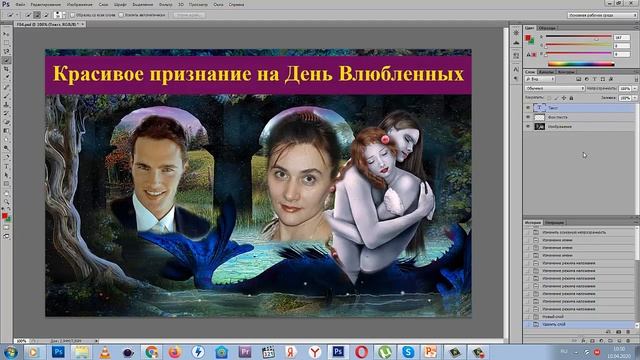This screenshot has width=640, height=360.
Task: Click the History panel vertical scrollbar
Action: (x=637, y=278)
